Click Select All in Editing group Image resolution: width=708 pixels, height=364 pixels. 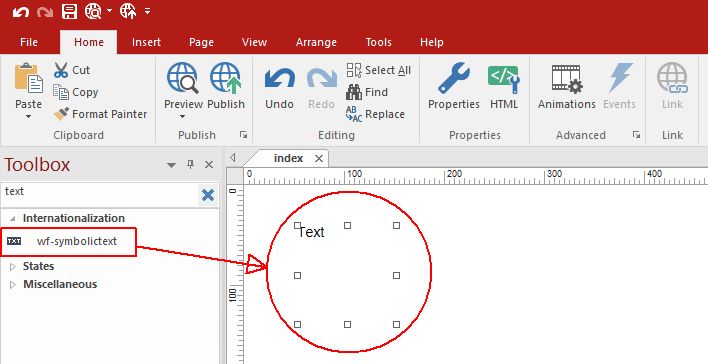379,70
